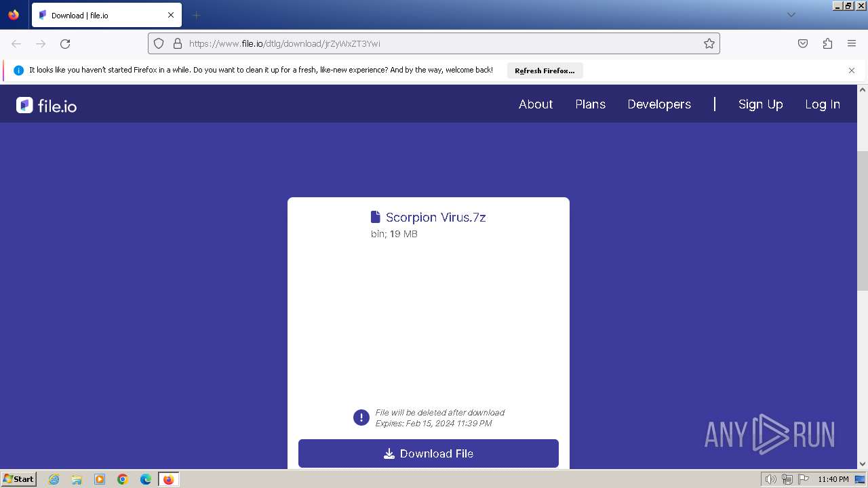
Task: Go to file.io home logo
Action: tap(46, 105)
